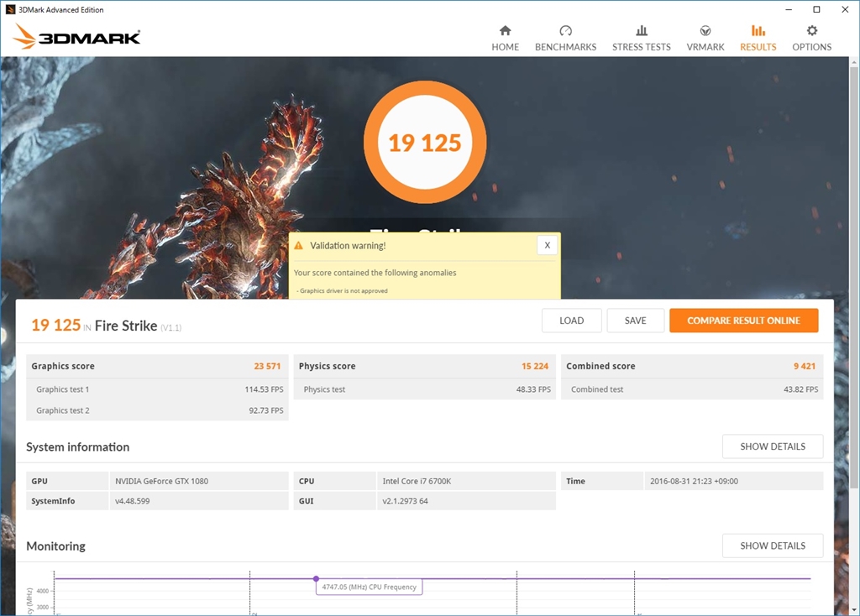Click the 3DMark title bar app icon
The height and width of the screenshot is (616, 860).
tap(10, 9)
